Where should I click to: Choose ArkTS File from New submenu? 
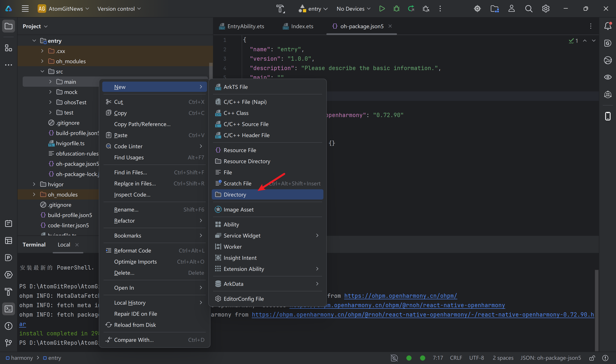point(235,87)
